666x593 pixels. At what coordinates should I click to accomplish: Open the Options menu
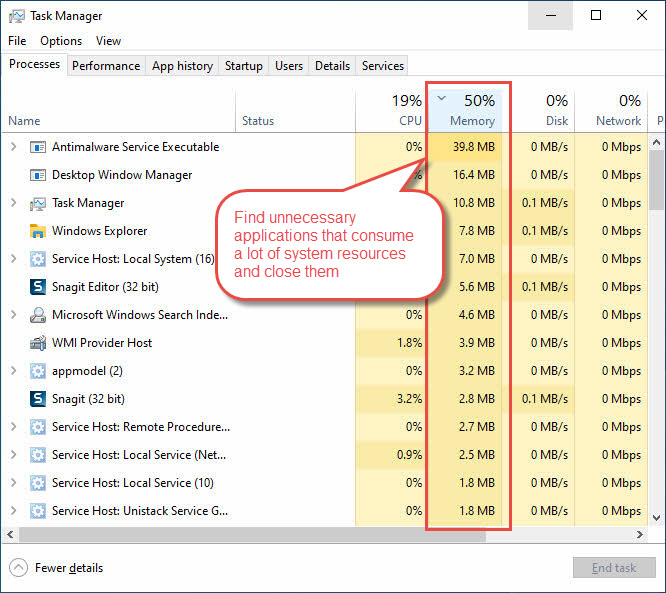click(61, 41)
